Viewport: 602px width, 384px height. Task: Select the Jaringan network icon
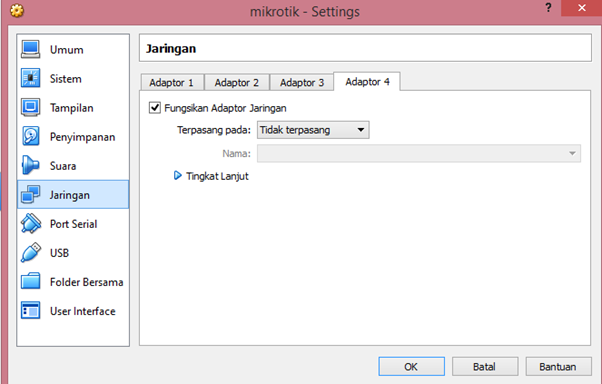click(31, 195)
